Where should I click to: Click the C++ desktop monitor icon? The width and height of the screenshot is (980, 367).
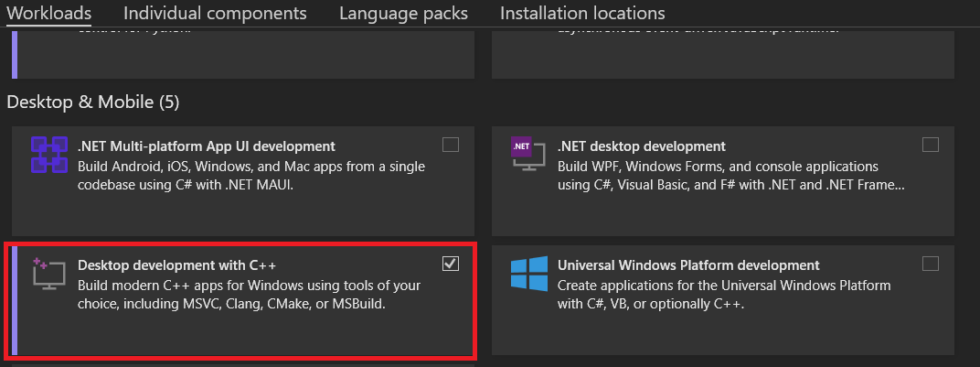tap(48, 274)
